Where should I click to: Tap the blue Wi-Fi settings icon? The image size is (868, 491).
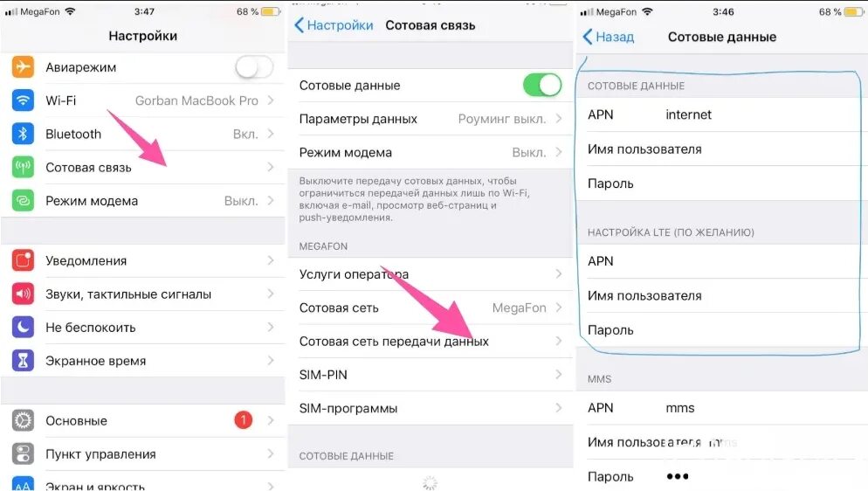pyautogui.click(x=23, y=100)
